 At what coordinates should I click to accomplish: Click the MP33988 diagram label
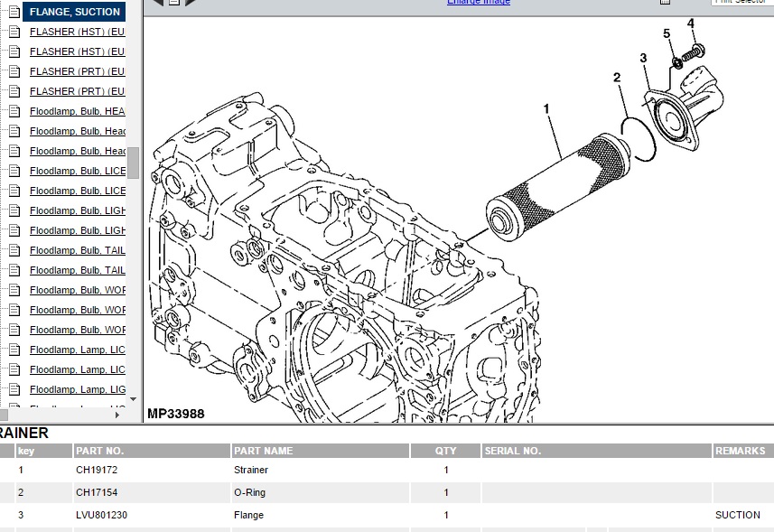tap(176, 414)
